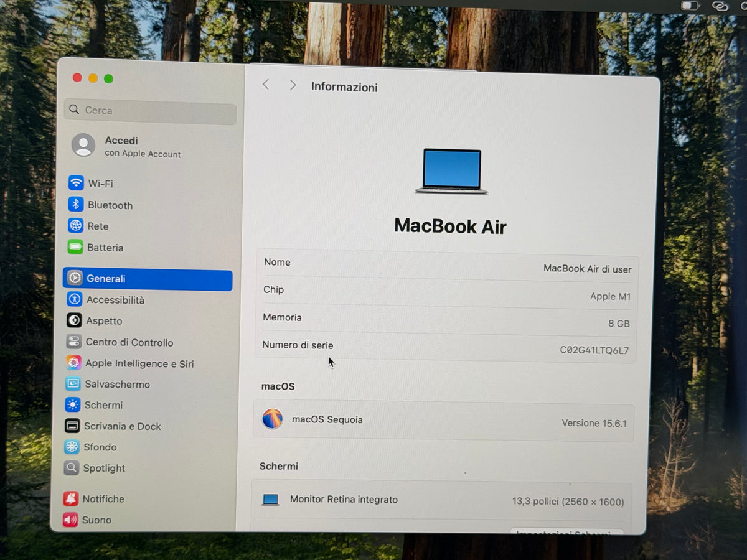The width and height of the screenshot is (747, 560).
Task: Click the yellow minimize window button
Action: [93, 78]
